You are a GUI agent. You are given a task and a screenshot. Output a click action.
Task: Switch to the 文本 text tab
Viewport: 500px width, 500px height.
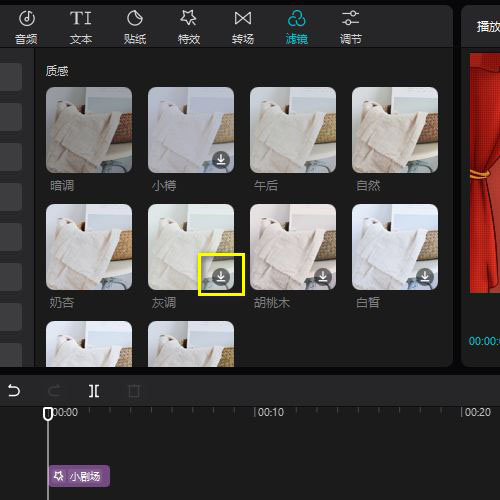(81, 28)
